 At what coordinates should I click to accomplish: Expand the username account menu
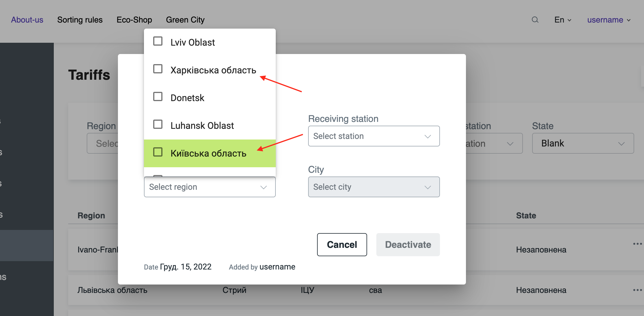click(x=609, y=20)
